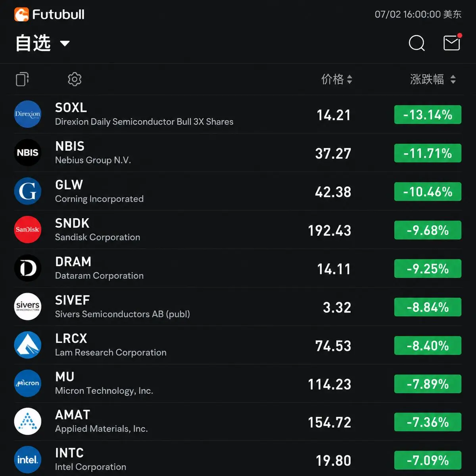Sort by 涨跌幅 column arrows
Image resolution: width=476 pixels, height=476 pixels.
[453, 79]
